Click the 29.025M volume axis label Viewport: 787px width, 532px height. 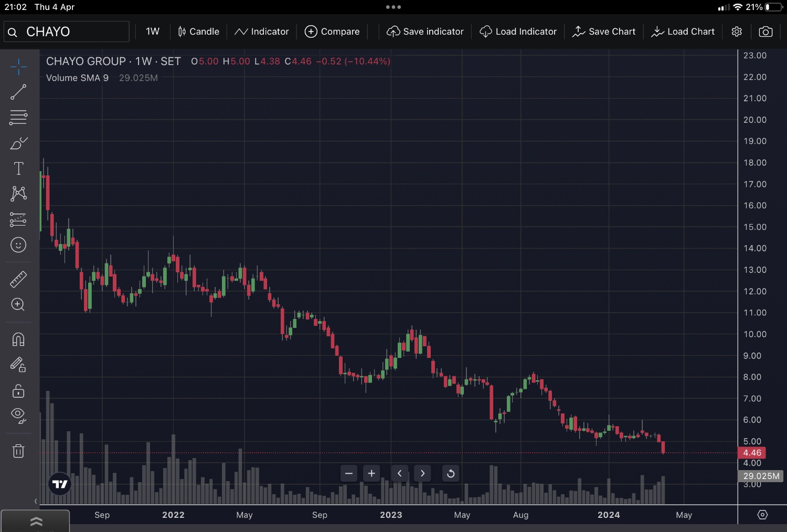(761, 476)
